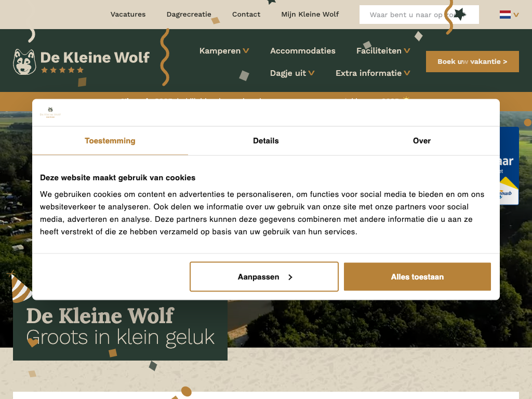Click the five-star rating under the logo
Image resolution: width=532 pixels, height=399 pixels.
click(x=62, y=70)
